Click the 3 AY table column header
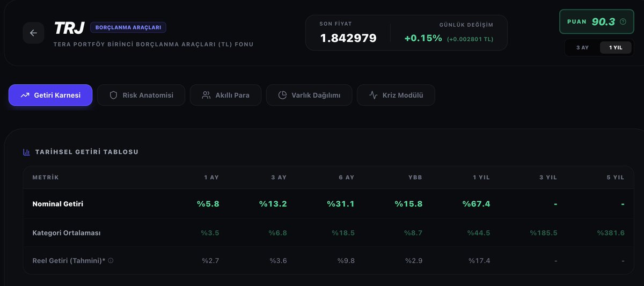 click(279, 178)
